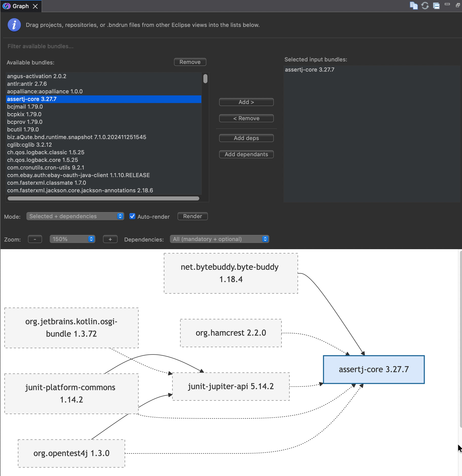Click the Render button
462x476 pixels.
192,216
